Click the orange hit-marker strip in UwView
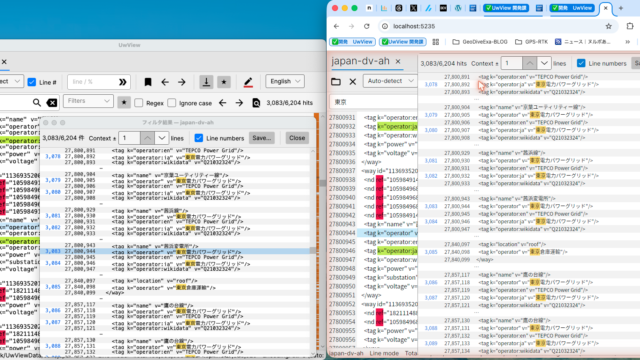The image size is (640, 360). pyautogui.click(x=316, y=231)
